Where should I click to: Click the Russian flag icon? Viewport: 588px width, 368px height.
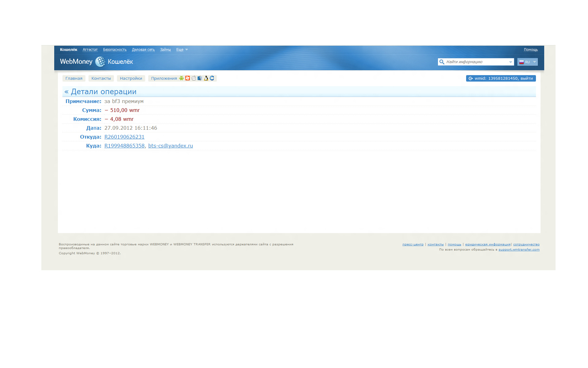point(521,62)
